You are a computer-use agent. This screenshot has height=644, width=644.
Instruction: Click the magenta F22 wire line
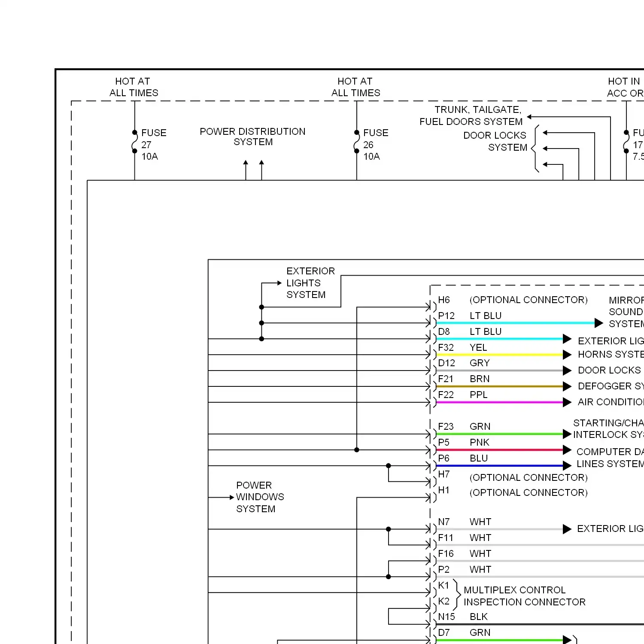click(x=499, y=402)
